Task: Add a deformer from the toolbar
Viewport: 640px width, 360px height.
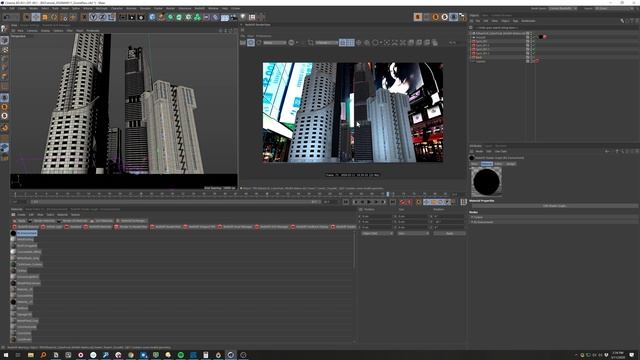Action: [x=216, y=17]
